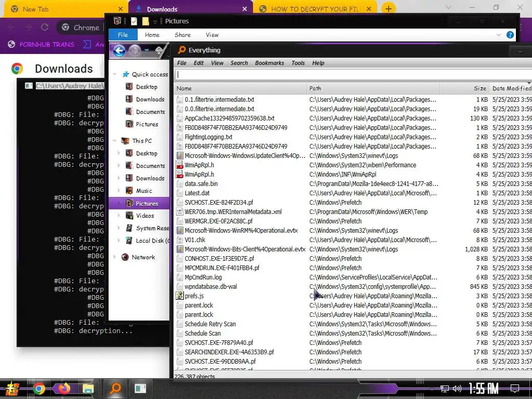Open the Help menu in Everything
The height and width of the screenshot is (399, 532).
coord(318,63)
